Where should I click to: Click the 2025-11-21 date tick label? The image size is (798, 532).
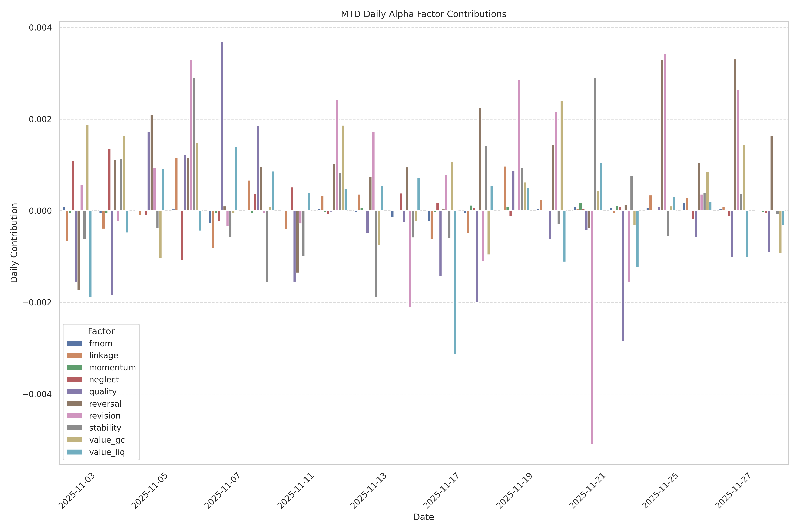(x=588, y=490)
